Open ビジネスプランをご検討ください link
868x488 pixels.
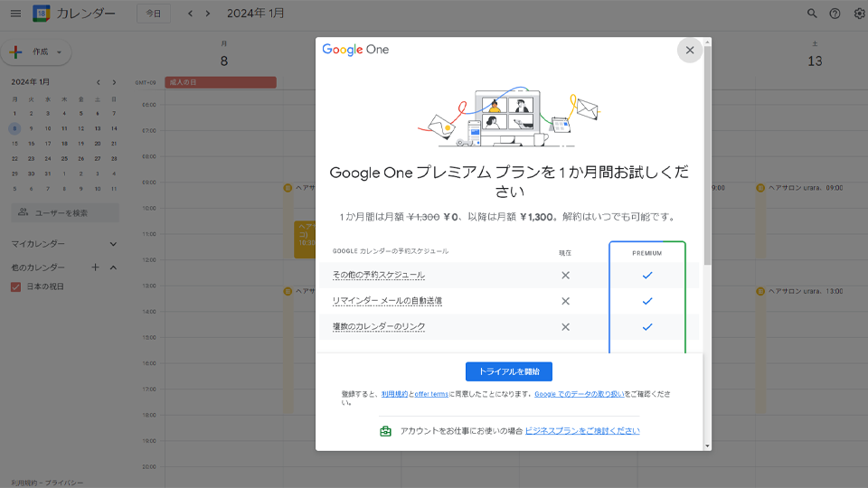pyautogui.click(x=582, y=431)
